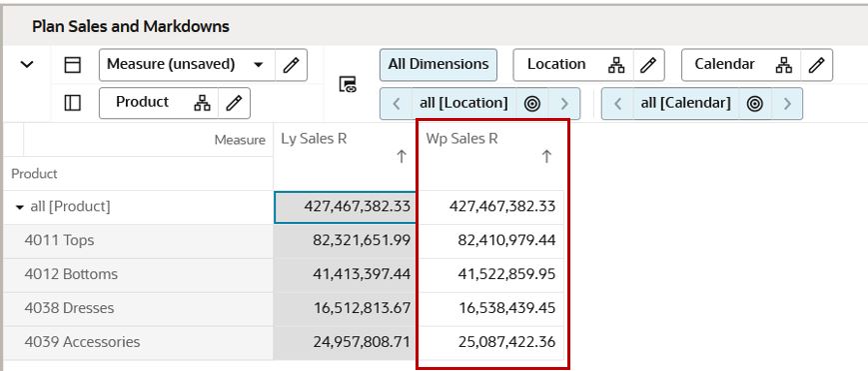The width and height of the screenshot is (868, 371).
Task: Go to next Location page
Action: 564,103
